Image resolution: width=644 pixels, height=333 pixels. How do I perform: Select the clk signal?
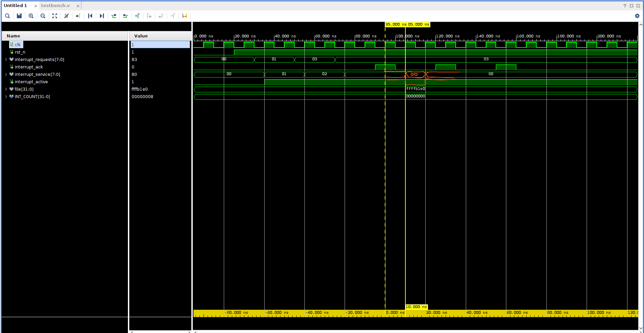click(18, 44)
